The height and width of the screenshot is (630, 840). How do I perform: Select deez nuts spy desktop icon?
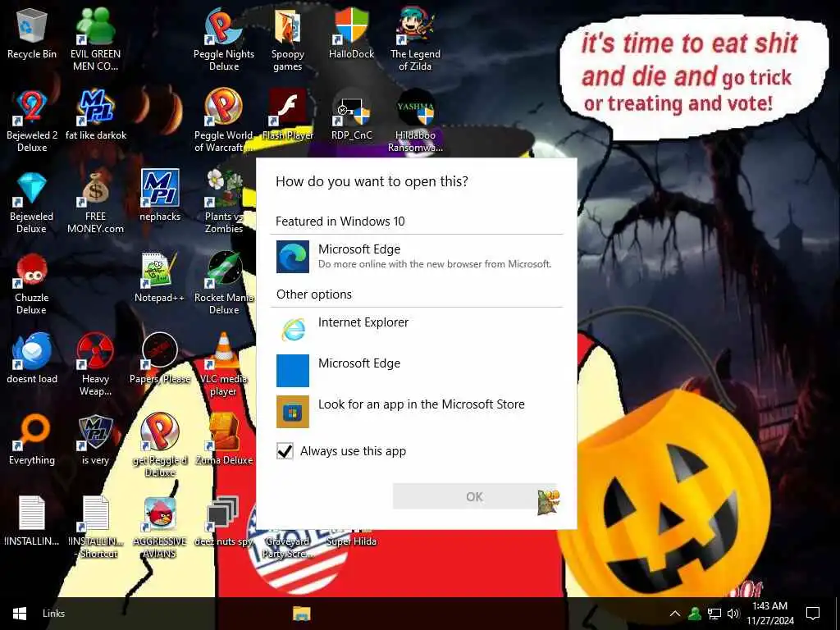[x=224, y=521]
